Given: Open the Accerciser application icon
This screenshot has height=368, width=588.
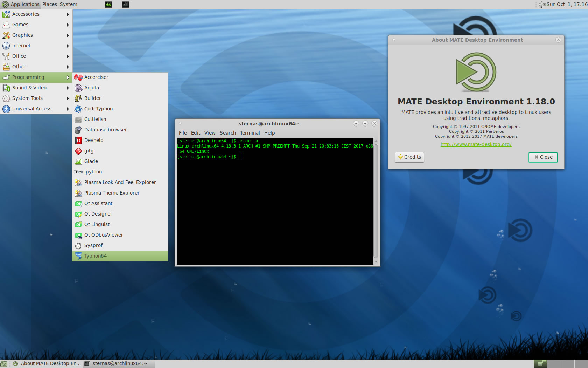Looking at the screenshot, I should click(78, 77).
